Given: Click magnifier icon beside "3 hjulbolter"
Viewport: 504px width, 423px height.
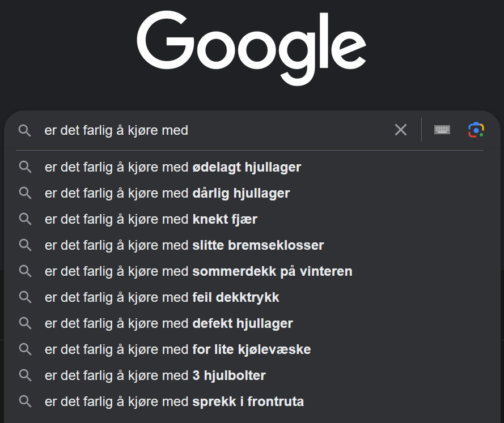Looking at the screenshot, I should click(x=24, y=375).
